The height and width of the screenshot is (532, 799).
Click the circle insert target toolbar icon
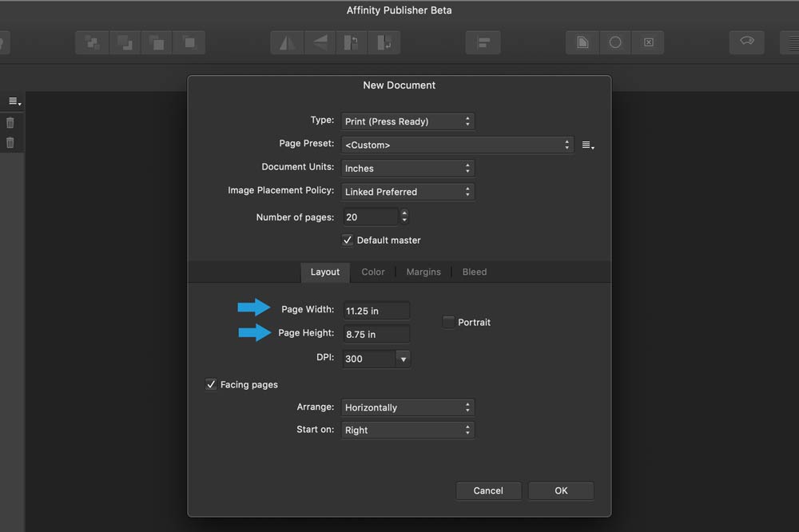(x=615, y=43)
